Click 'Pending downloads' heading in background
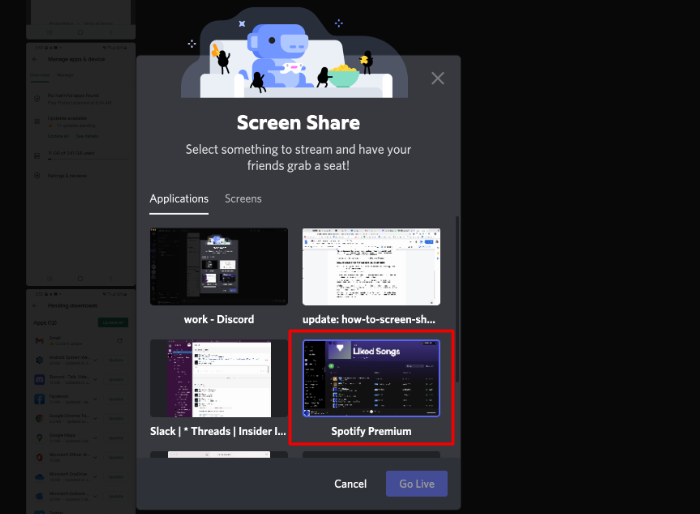The image size is (700, 514). coord(72,306)
